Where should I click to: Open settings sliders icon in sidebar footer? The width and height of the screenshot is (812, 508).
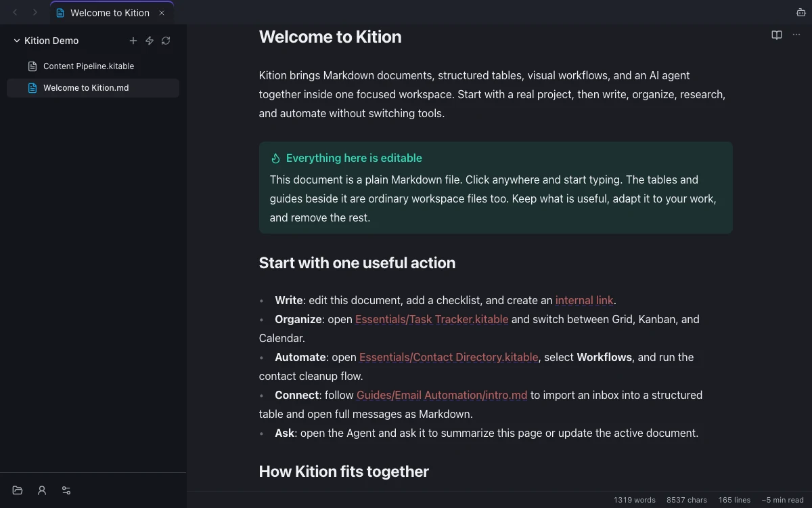66,490
